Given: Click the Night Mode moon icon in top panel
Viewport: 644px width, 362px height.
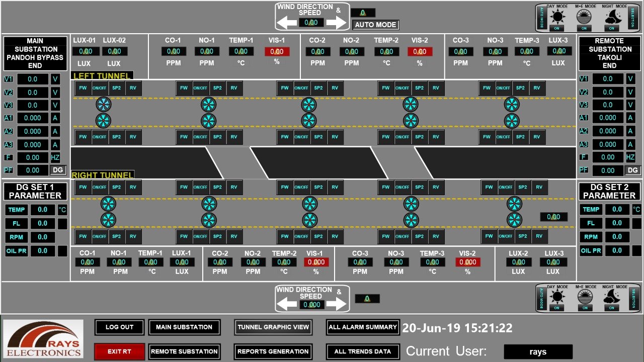Looking at the screenshot, I should pyautogui.click(x=613, y=18).
